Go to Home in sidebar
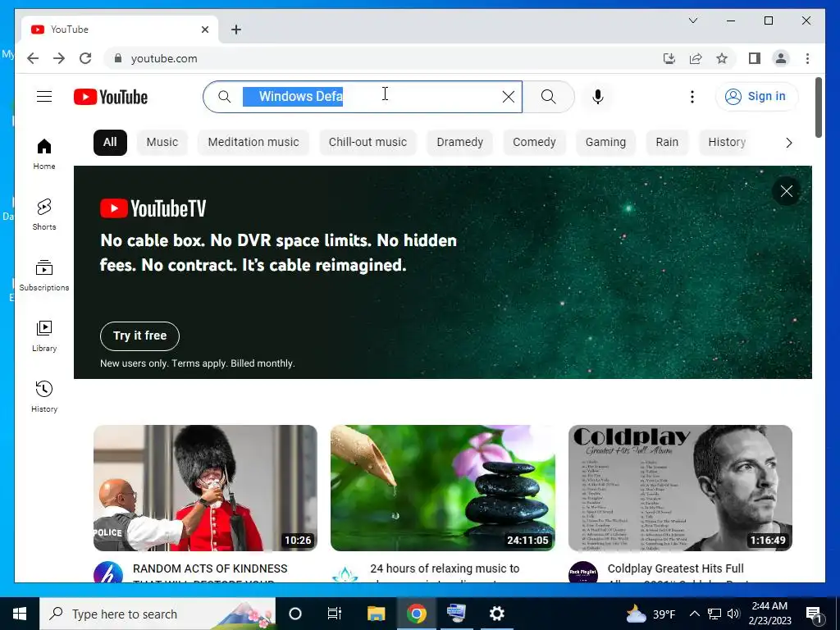 coord(44,153)
